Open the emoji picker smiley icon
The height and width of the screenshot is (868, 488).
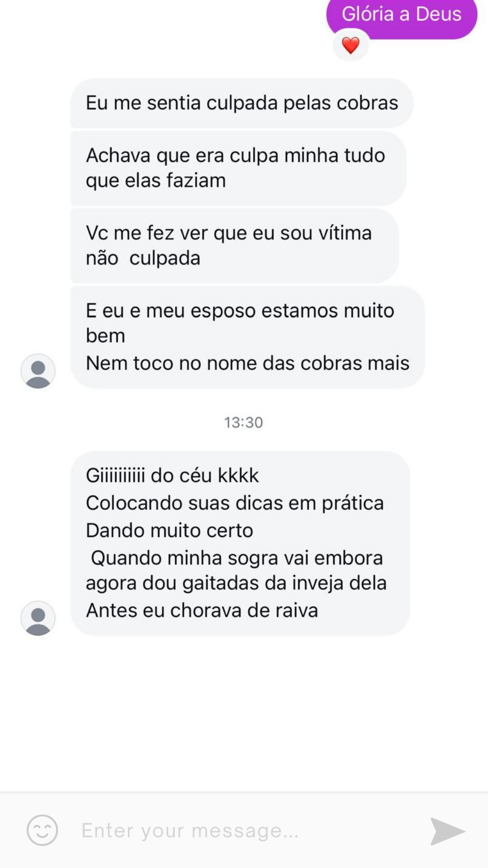(42, 830)
